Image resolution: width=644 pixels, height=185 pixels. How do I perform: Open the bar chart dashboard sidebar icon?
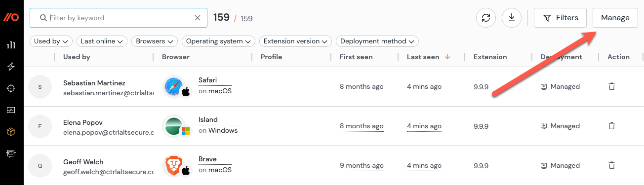point(11,45)
